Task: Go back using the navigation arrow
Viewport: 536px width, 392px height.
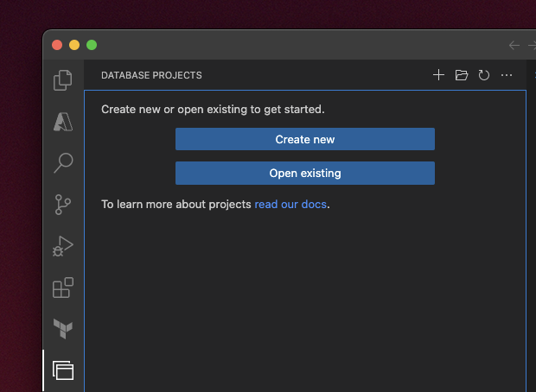Action: coord(514,45)
